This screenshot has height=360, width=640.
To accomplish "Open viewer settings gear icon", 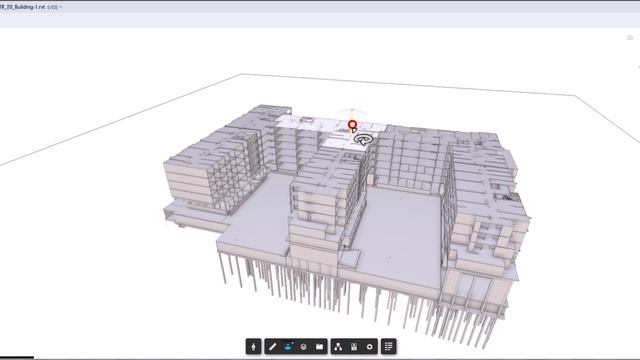I will pos(370,347).
